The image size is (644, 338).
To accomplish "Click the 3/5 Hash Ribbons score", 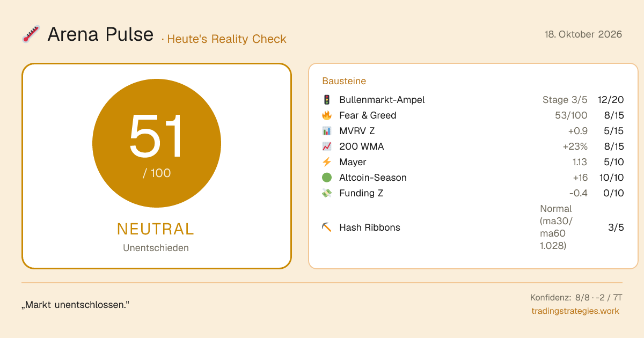I will [616, 227].
